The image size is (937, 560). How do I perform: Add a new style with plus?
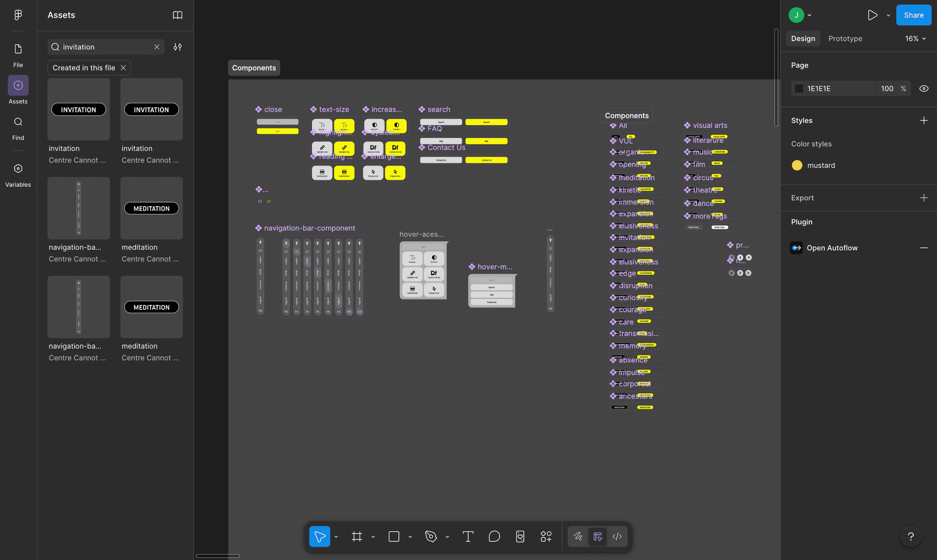tap(924, 120)
